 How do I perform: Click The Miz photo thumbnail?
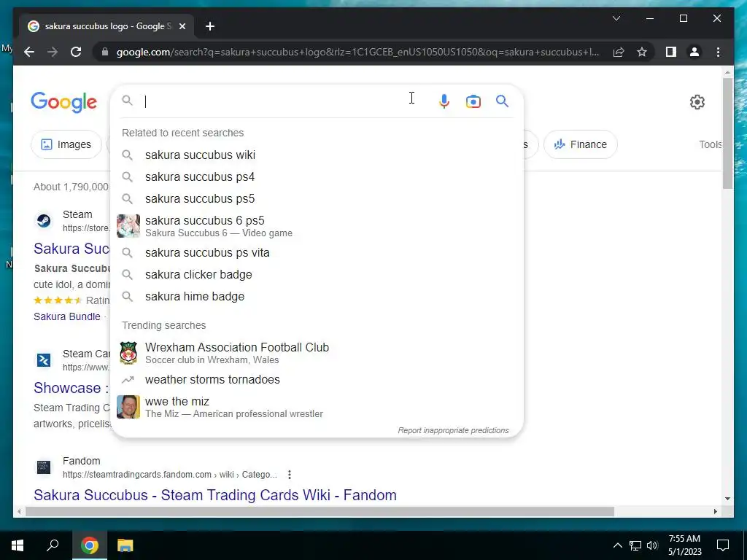tap(128, 407)
